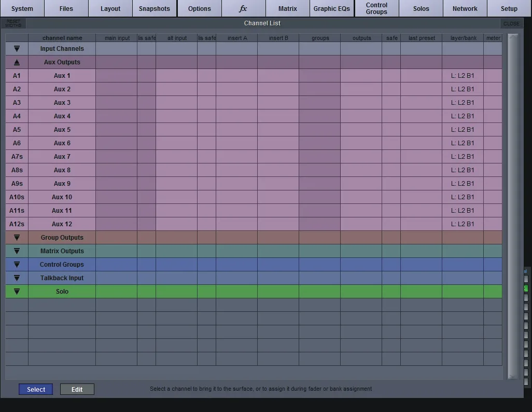Select the Aux 5 channel name

coord(62,129)
